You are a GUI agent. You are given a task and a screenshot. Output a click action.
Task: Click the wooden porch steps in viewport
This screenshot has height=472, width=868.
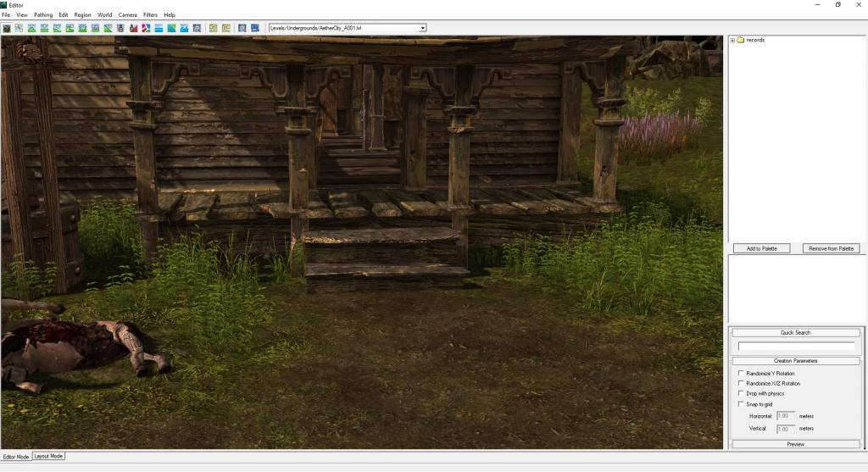pos(385,258)
